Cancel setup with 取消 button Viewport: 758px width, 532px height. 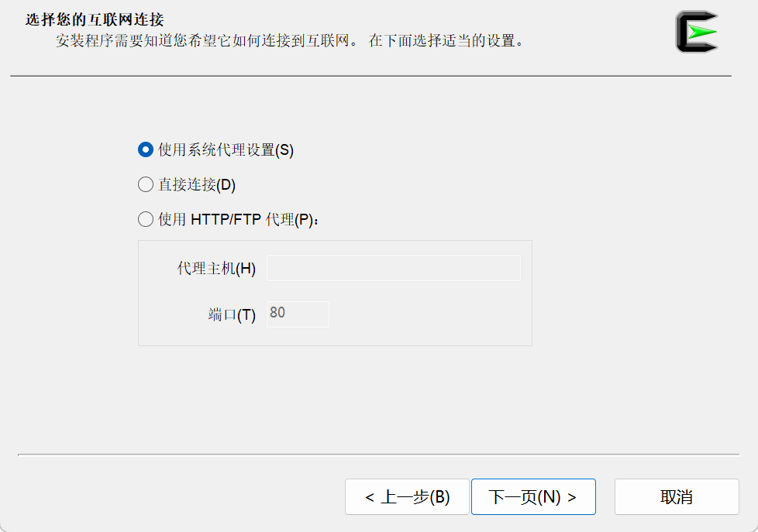click(x=677, y=496)
